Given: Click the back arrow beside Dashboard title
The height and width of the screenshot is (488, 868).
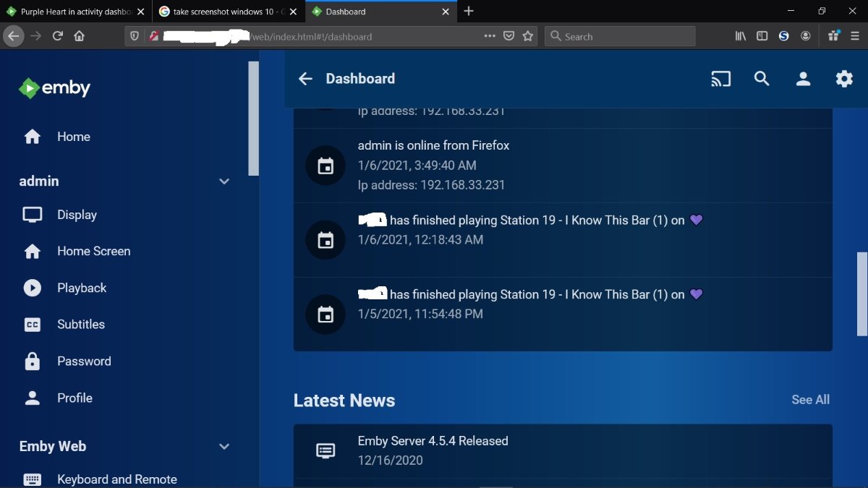Looking at the screenshot, I should 305,79.
